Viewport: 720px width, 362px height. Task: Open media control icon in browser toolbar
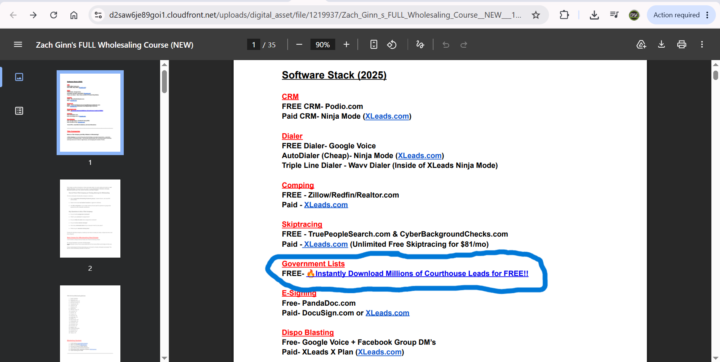point(614,15)
